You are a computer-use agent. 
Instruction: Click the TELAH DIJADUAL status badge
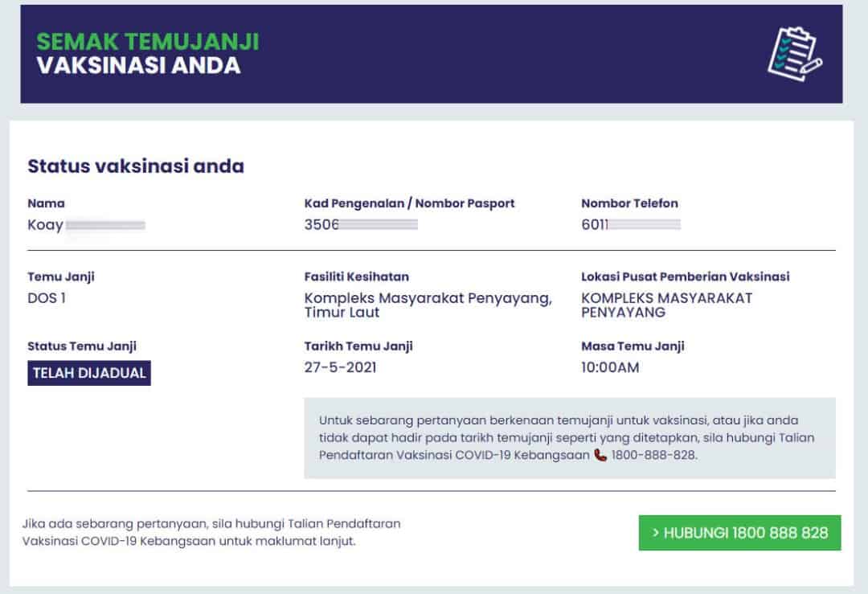pos(89,374)
